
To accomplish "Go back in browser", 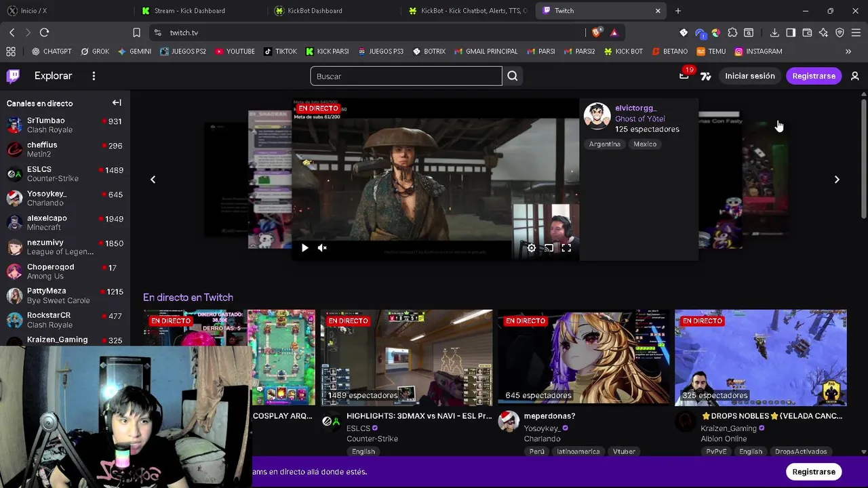I will pos(12,33).
